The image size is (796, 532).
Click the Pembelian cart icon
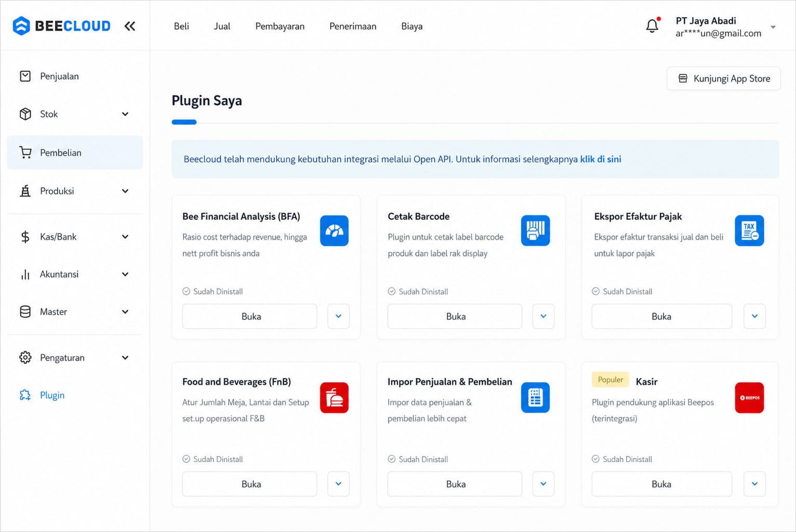(25, 153)
